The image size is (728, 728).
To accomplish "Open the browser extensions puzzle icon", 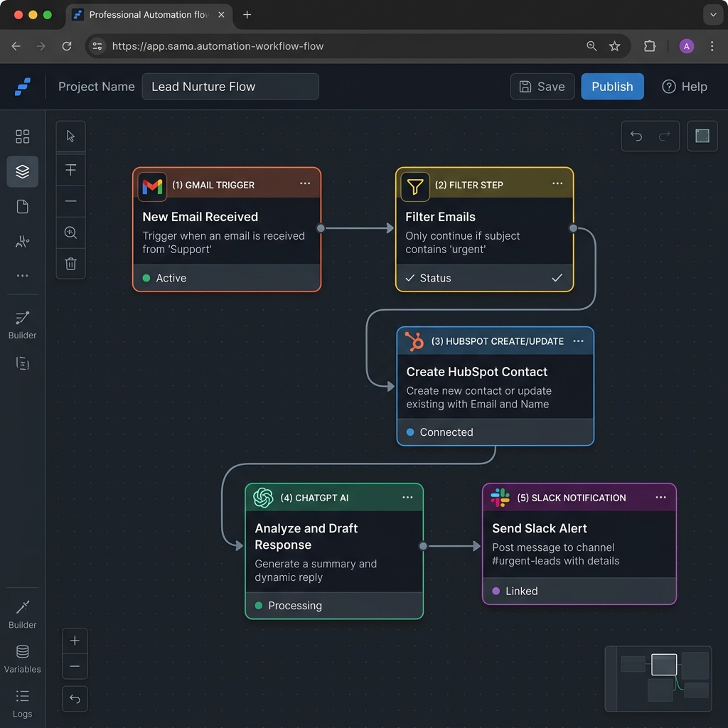I will pyautogui.click(x=650, y=46).
